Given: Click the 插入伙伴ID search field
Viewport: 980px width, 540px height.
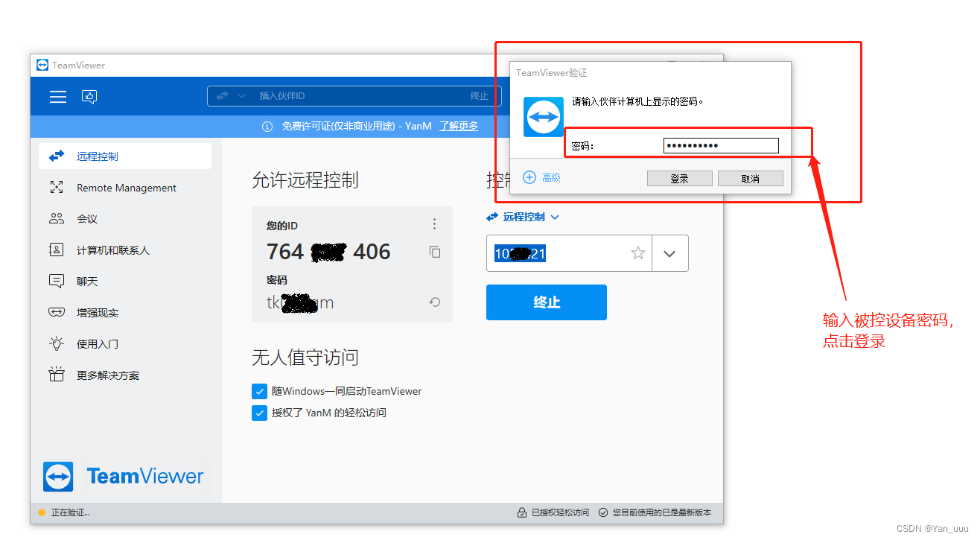Looking at the screenshot, I should pyautogui.click(x=354, y=96).
